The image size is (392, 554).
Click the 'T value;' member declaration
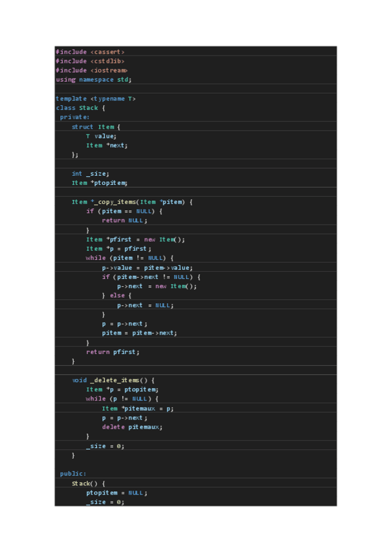(x=101, y=136)
